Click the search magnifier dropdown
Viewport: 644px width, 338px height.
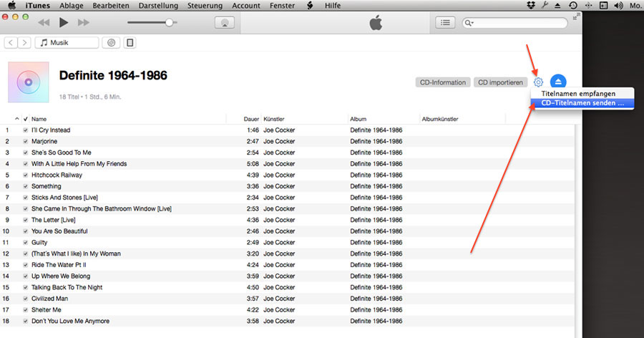click(x=469, y=23)
